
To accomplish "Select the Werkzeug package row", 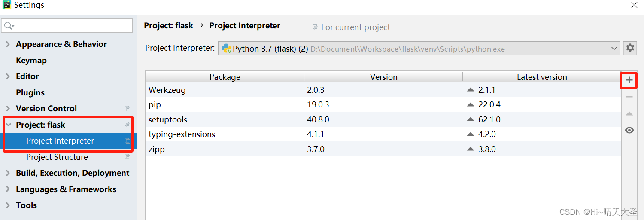I will (x=383, y=90).
